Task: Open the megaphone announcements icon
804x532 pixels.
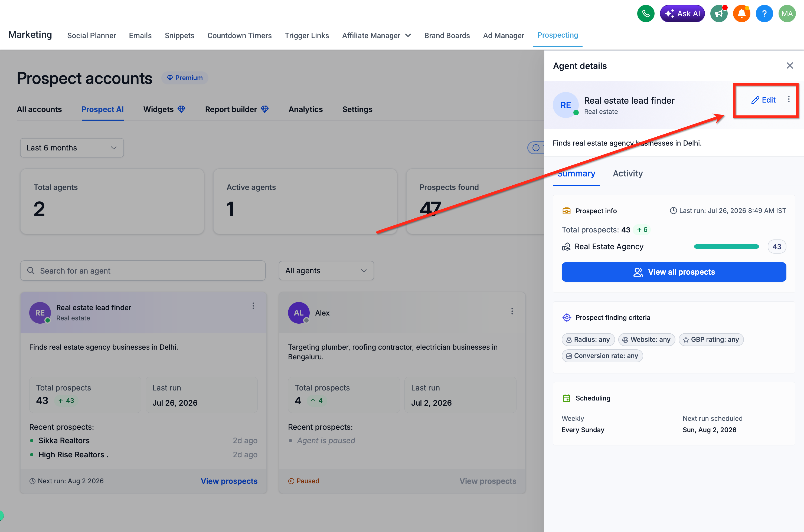Action: [x=719, y=14]
